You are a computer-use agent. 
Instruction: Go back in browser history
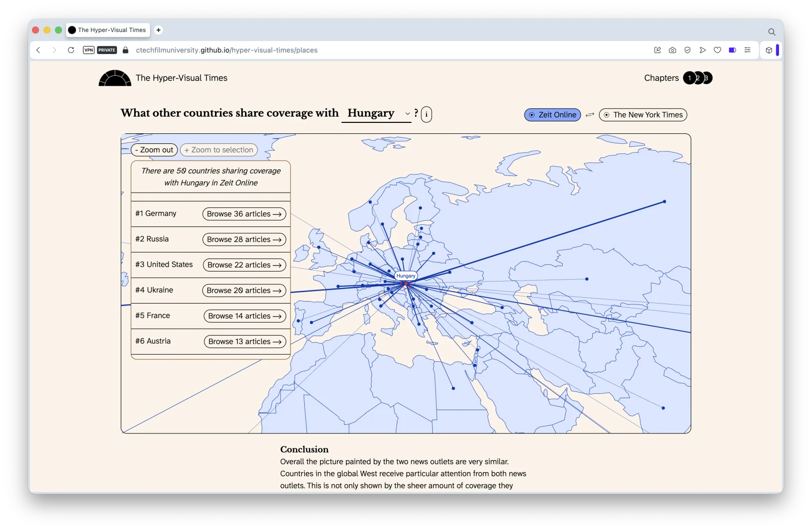pos(38,50)
